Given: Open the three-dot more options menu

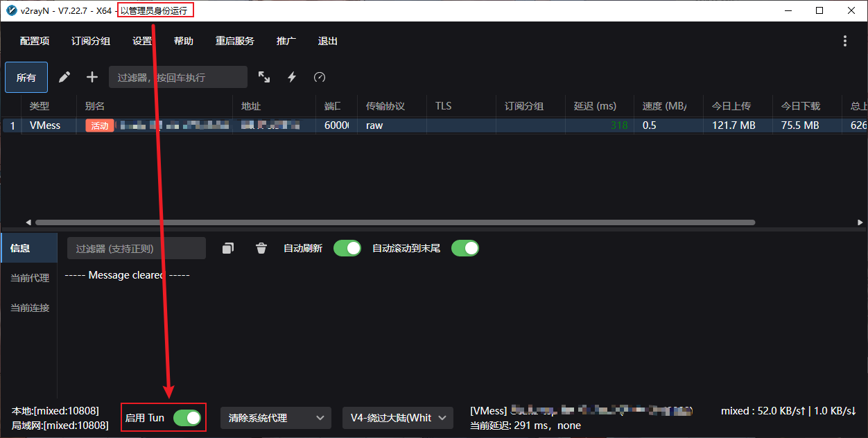Looking at the screenshot, I should pos(845,41).
